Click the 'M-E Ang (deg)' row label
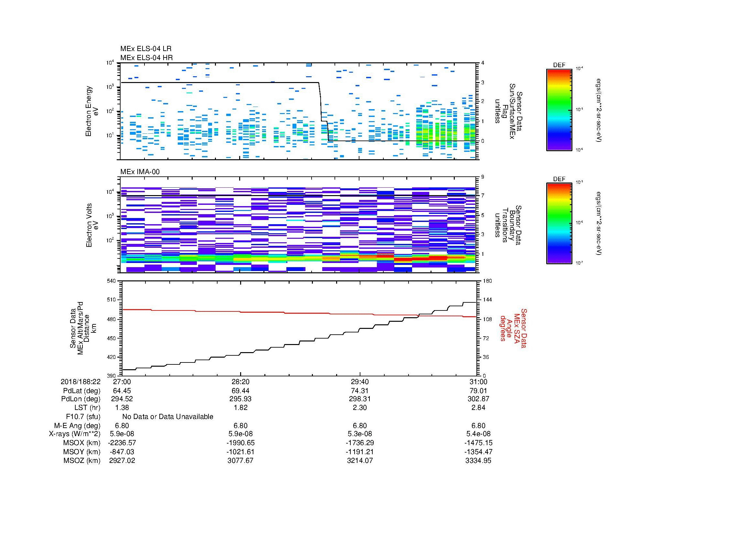 [x=77, y=426]
